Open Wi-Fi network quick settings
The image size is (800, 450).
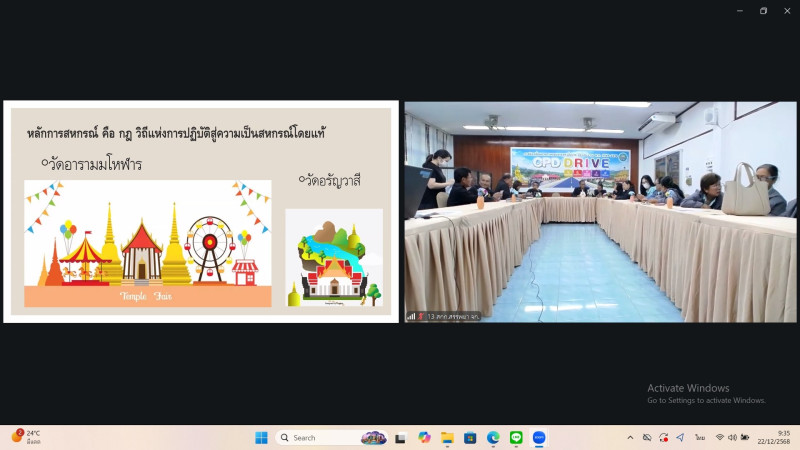(719, 438)
